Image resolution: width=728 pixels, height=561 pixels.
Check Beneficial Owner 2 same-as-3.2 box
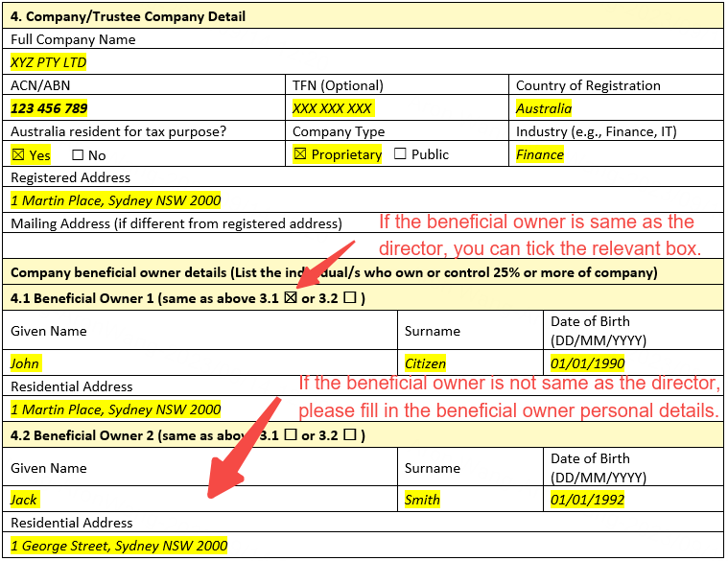pyautogui.click(x=350, y=434)
